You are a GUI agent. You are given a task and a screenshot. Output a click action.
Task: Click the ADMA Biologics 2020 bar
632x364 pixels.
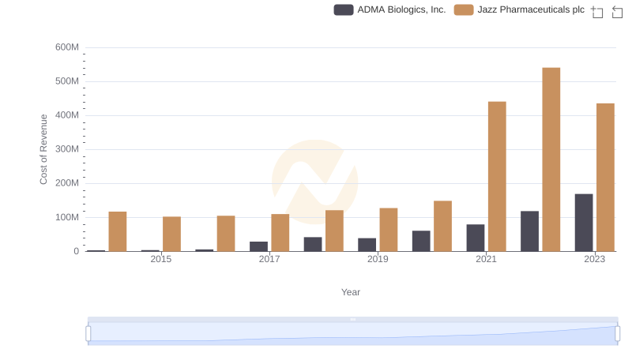click(x=421, y=241)
